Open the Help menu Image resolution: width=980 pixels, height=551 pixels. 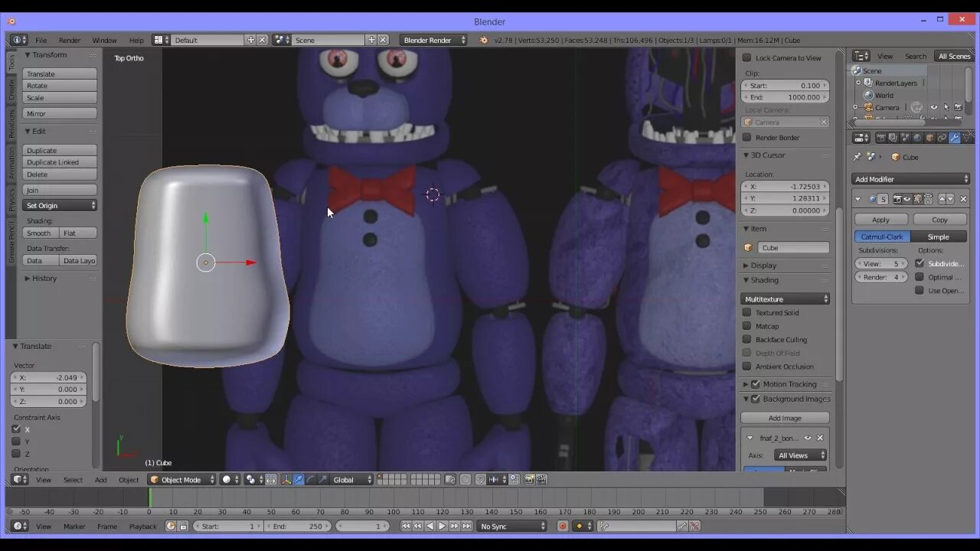tap(136, 40)
